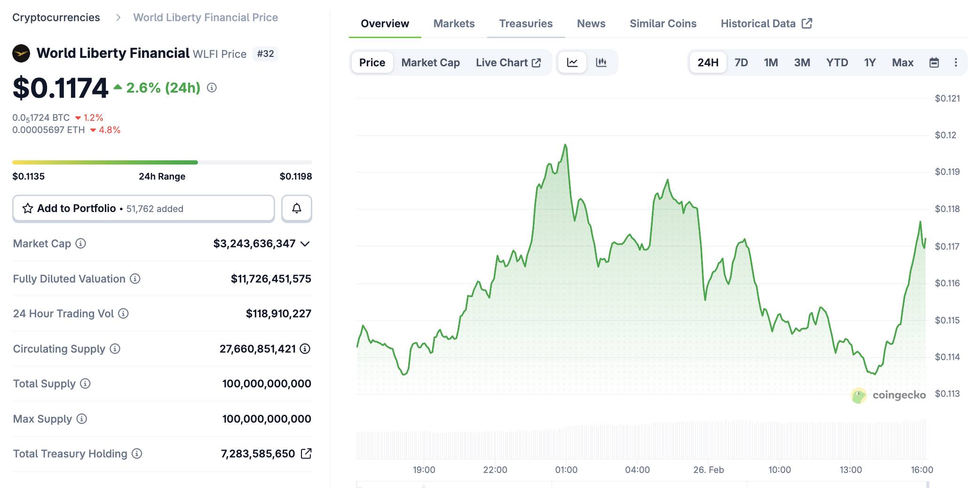Screen dimensions: 980x488
Task: Click the price alert bell icon
Action: 296,208
